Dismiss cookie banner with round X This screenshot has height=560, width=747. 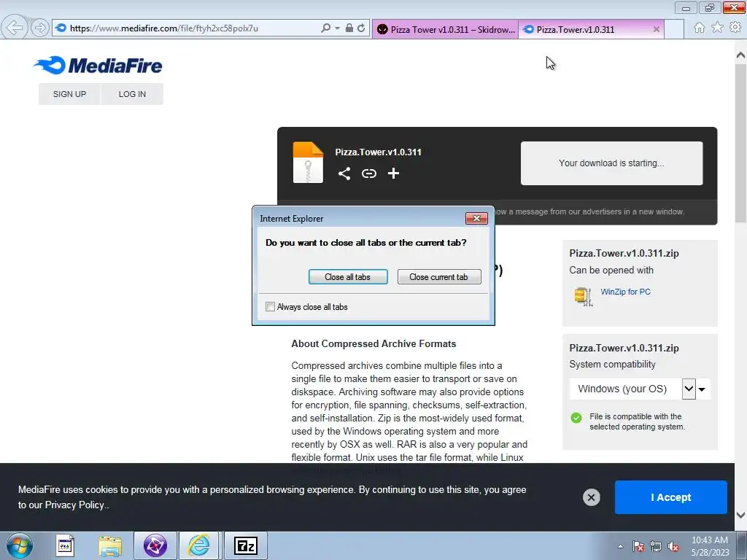pos(591,497)
